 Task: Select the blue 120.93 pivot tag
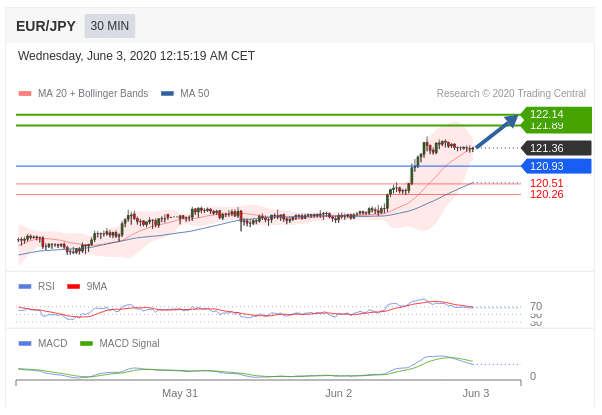tap(553, 166)
